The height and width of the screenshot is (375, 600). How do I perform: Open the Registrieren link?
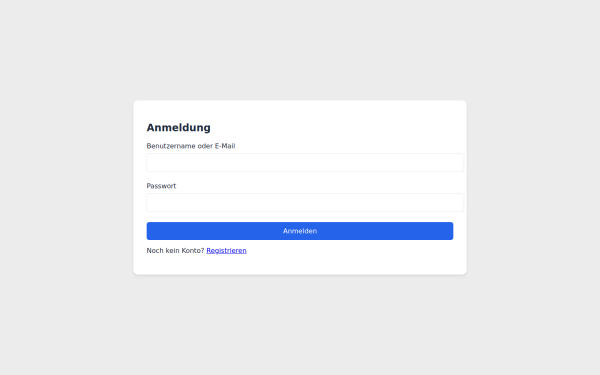[226, 251]
